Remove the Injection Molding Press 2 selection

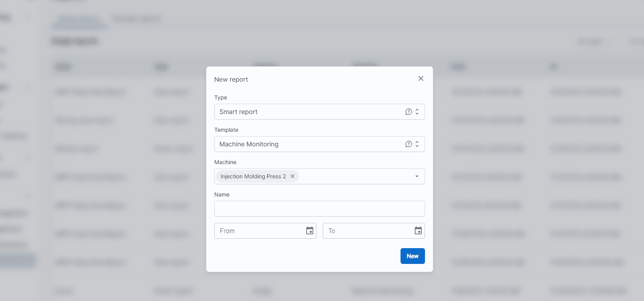(292, 176)
